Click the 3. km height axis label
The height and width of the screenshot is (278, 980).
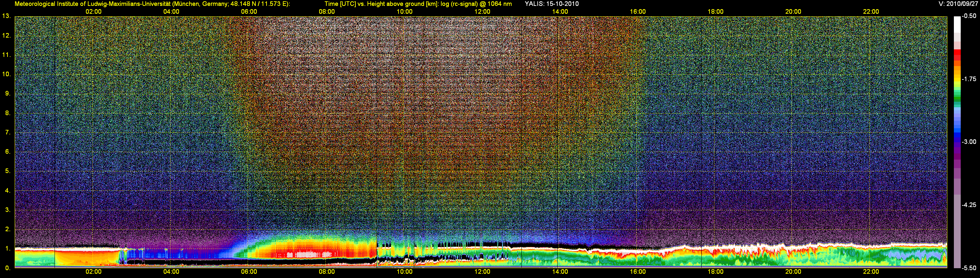pyautogui.click(x=8, y=210)
